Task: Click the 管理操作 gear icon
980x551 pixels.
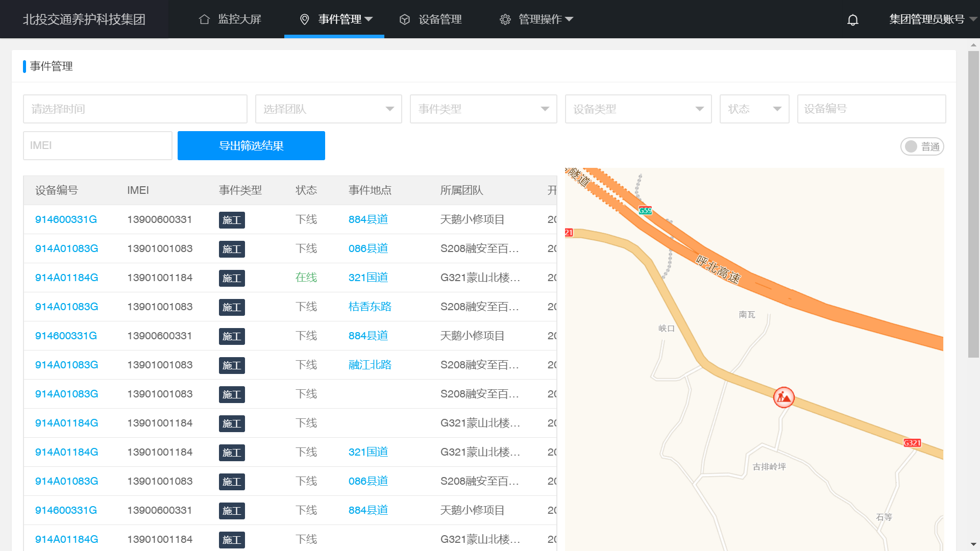Action: (505, 19)
